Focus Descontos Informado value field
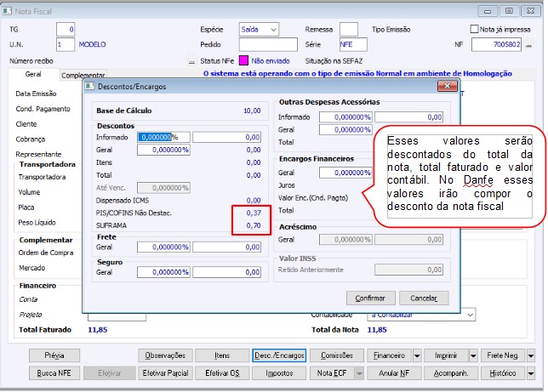Viewport: 548px width, 392px height. (x=227, y=137)
